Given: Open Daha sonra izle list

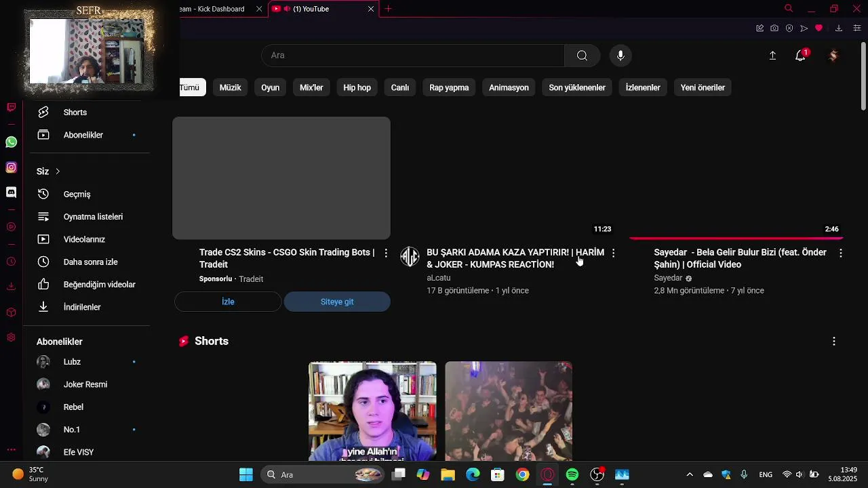Looking at the screenshot, I should coord(87,262).
